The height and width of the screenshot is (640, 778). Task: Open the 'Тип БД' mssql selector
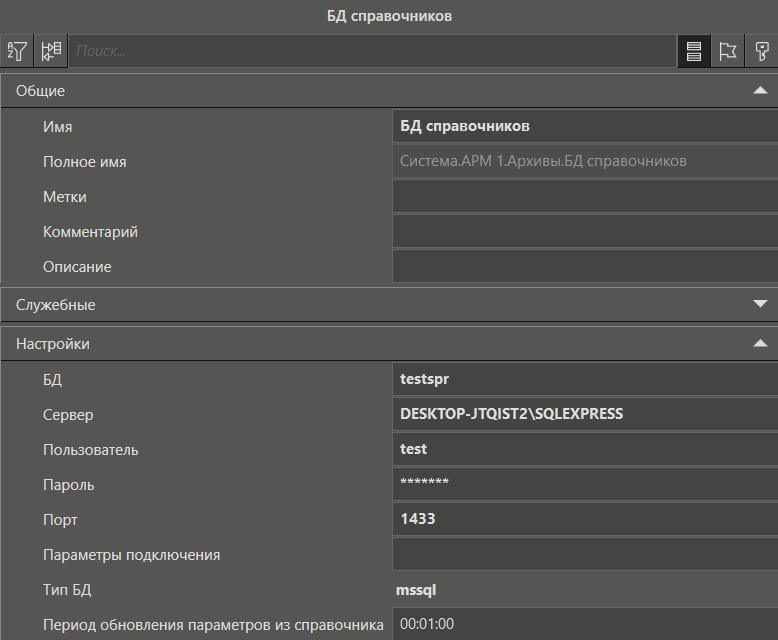point(584,590)
